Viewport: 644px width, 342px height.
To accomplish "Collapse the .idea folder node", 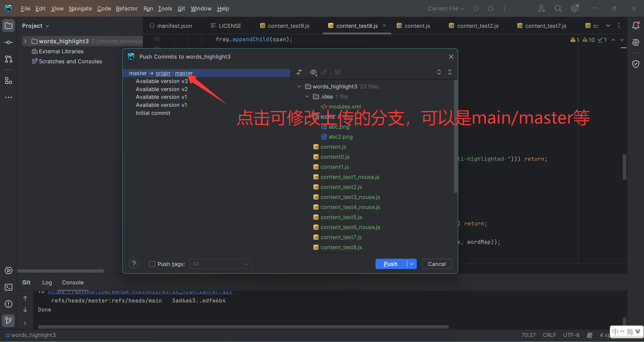I will pyautogui.click(x=307, y=96).
